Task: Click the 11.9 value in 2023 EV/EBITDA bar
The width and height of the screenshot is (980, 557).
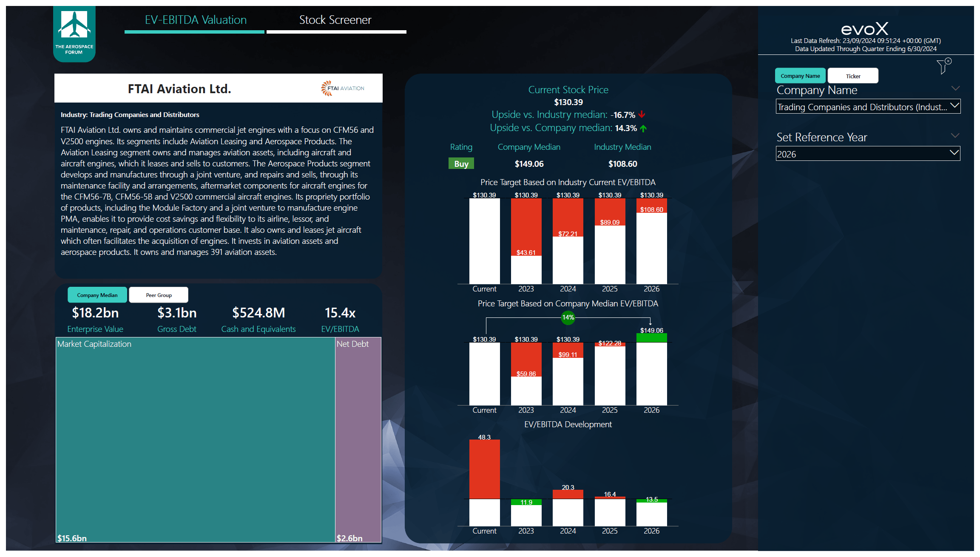Action: (x=526, y=503)
